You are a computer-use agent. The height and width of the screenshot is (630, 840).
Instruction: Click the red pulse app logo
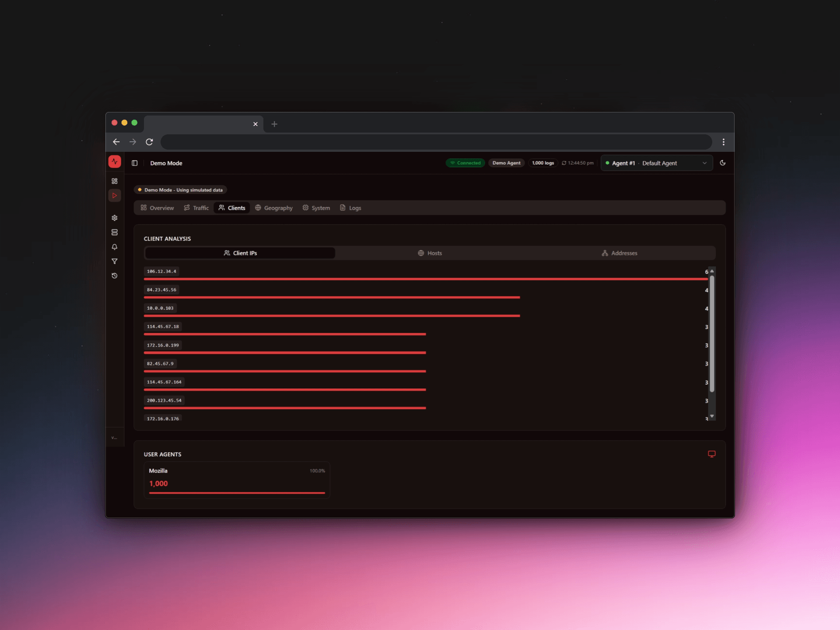115,161
